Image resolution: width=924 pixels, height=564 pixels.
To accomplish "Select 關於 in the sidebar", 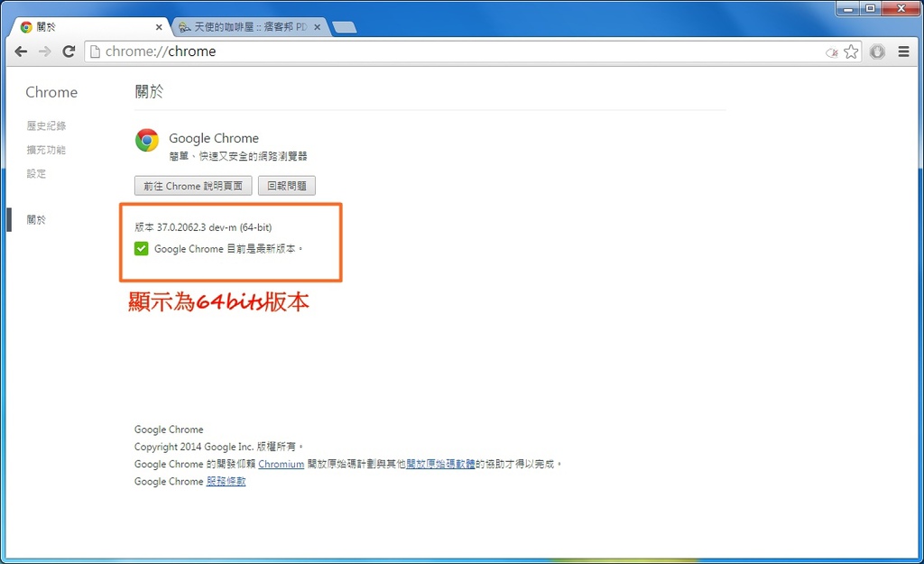I will [x=36, y=220].
